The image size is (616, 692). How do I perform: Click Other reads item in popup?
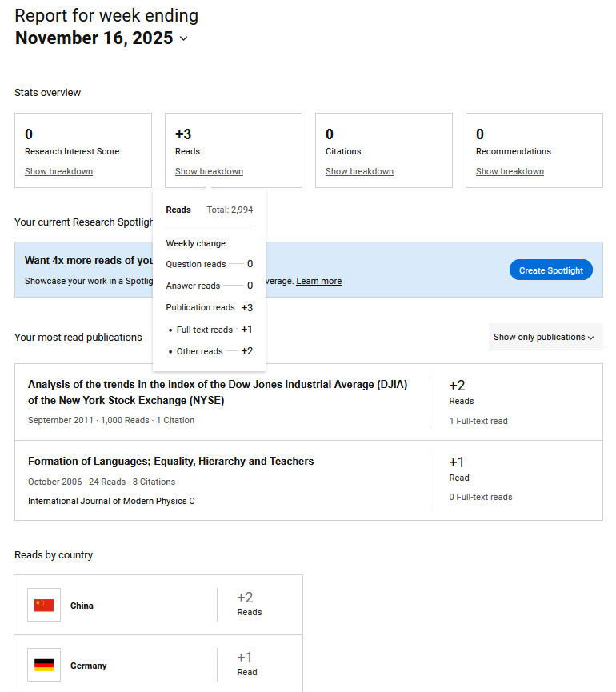point(199,351)
